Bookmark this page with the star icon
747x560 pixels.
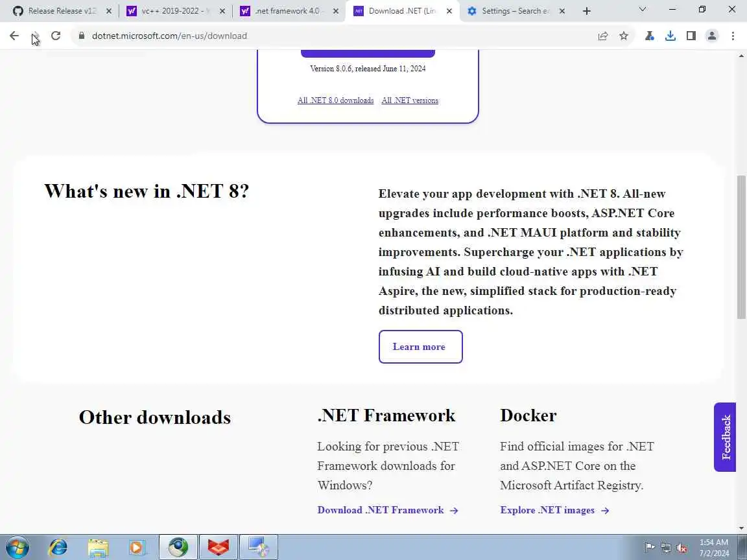pyautogui.click(x=624, y=36)
